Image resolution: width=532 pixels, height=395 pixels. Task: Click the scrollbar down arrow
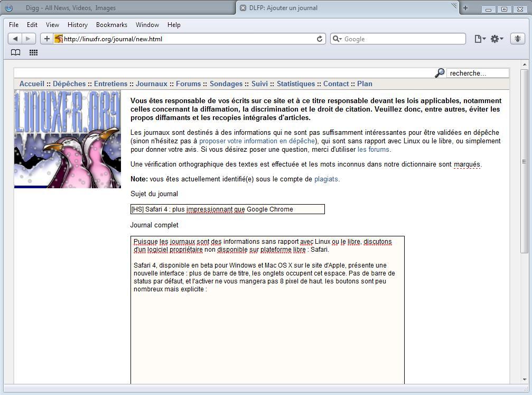click(x=525, y=379)
